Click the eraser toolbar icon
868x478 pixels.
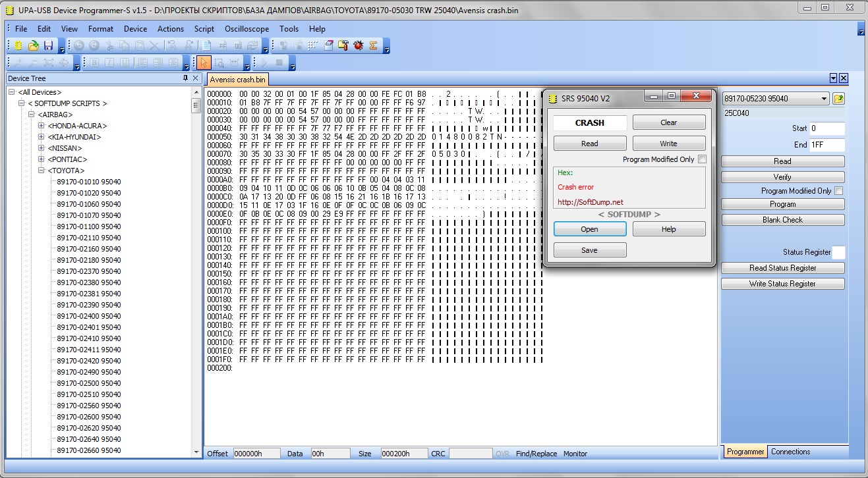click(x=328, y=45)
